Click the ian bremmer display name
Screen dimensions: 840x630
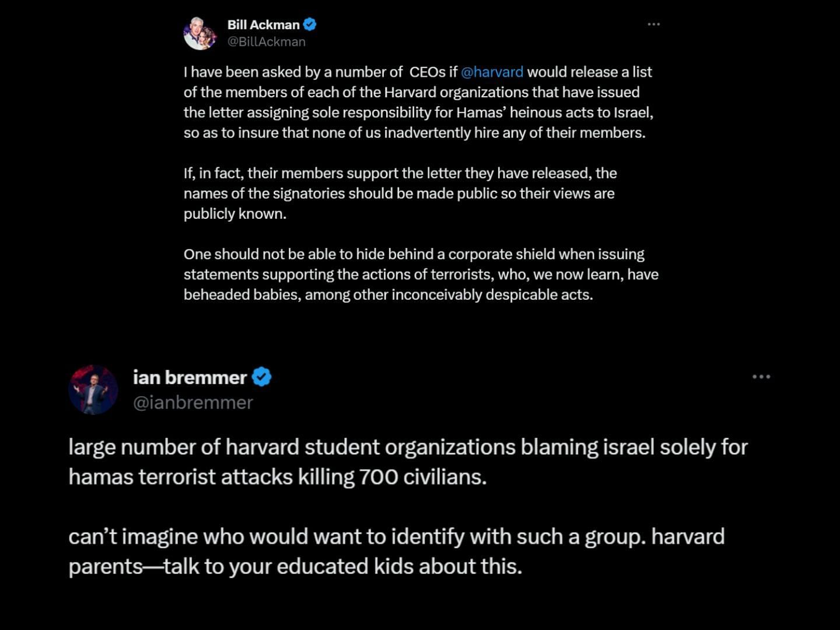[x=190, y=377]
